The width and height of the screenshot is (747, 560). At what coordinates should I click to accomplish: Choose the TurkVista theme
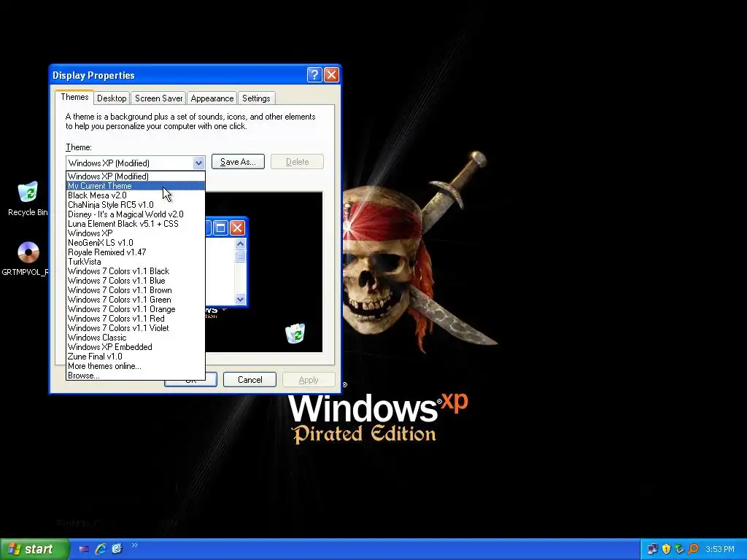coord(135,262)
